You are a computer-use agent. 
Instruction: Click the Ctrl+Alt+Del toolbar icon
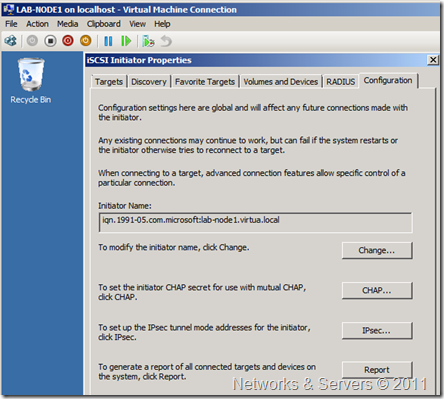tap(11, 41)
